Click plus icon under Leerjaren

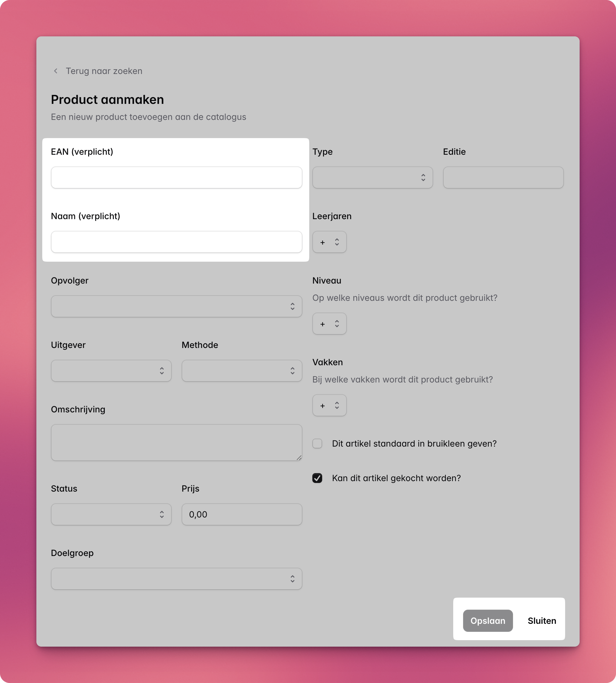coord(322,242)
